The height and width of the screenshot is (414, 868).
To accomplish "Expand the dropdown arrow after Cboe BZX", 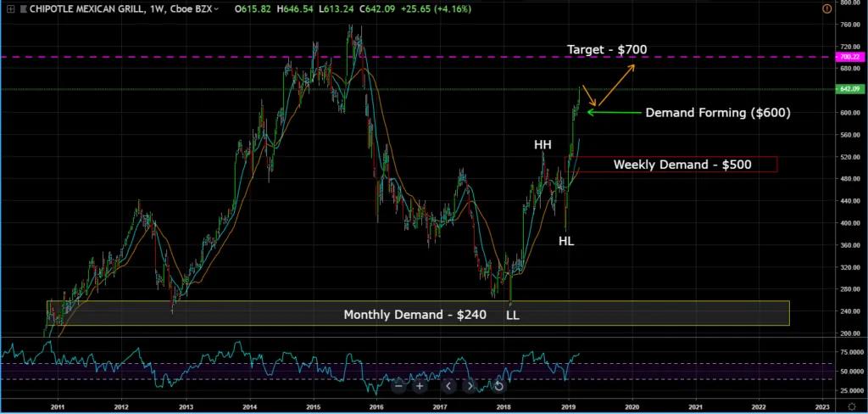I will pos(216,8).
